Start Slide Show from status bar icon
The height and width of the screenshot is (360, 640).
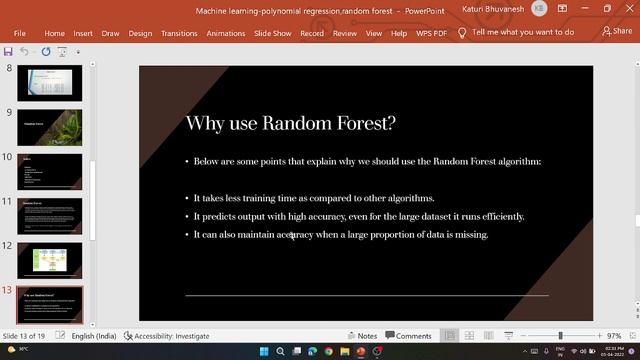pyautogui.click(x=508, y=336)
